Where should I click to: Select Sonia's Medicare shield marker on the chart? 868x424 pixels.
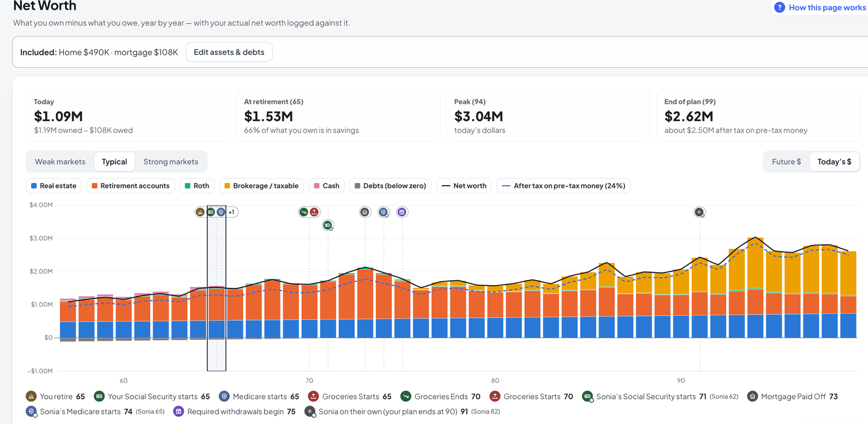pyautogui.click(x=384, y=212)
